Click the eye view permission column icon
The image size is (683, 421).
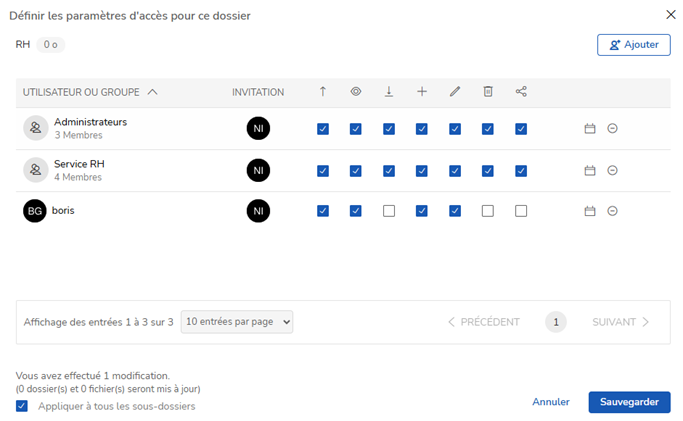tap(356, 92)
